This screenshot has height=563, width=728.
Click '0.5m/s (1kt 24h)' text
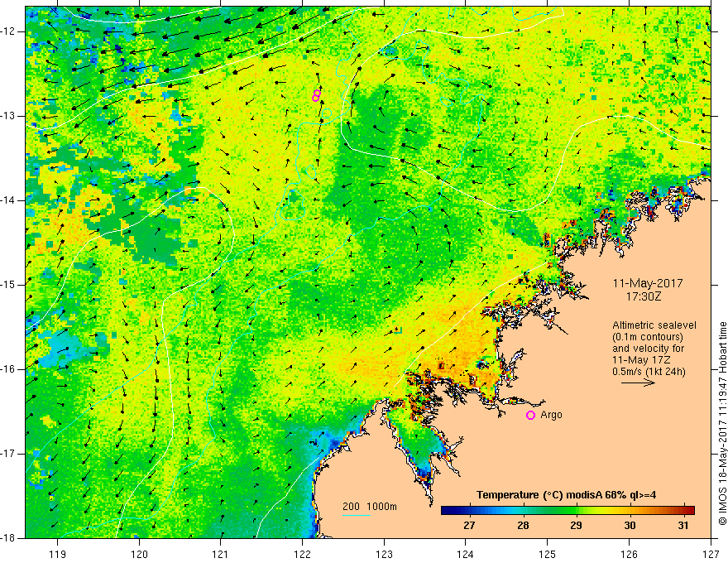[x=649, y=371]
